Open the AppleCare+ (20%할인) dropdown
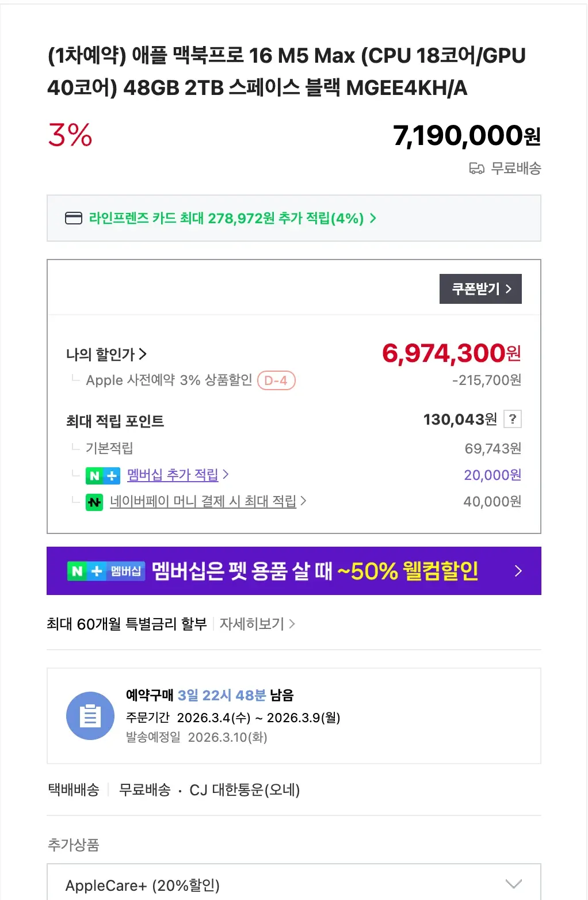588x900 pixels. coord(293,884)
